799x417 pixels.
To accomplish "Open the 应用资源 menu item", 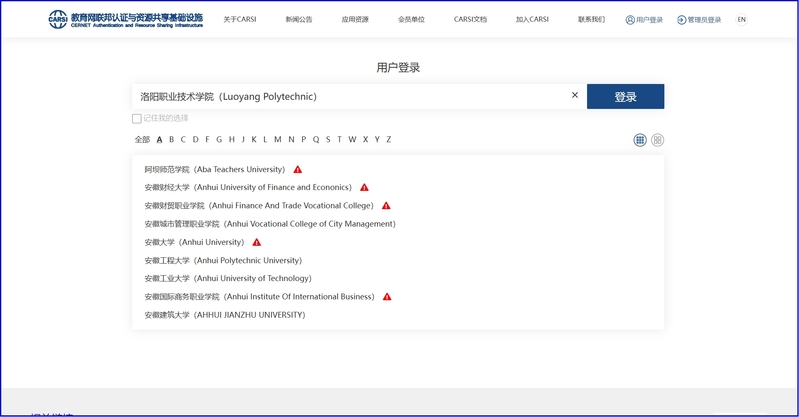I will tap(354, 19).
